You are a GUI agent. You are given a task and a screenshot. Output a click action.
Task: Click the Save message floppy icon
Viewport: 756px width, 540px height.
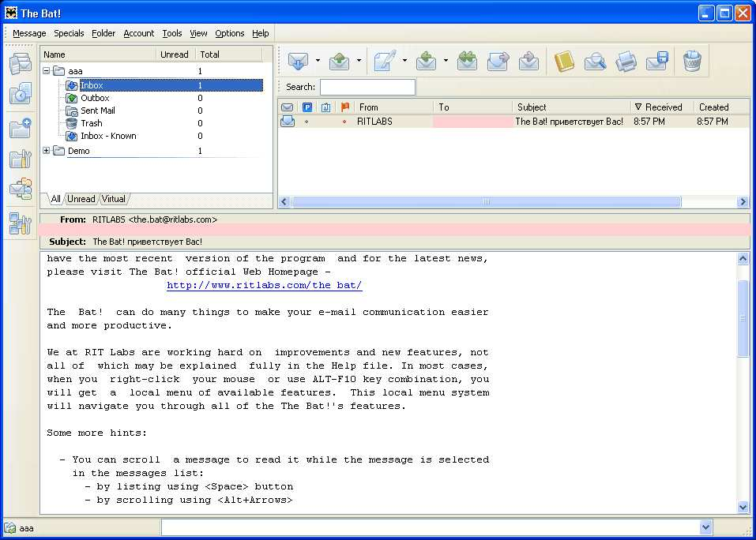tap(657, 61)
